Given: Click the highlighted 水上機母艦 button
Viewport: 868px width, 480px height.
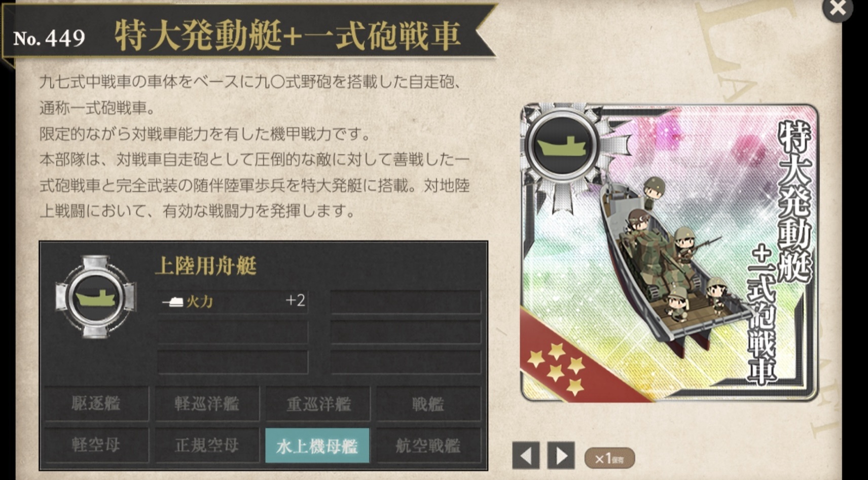Looking at the screenshot, I should pos(317,445).
